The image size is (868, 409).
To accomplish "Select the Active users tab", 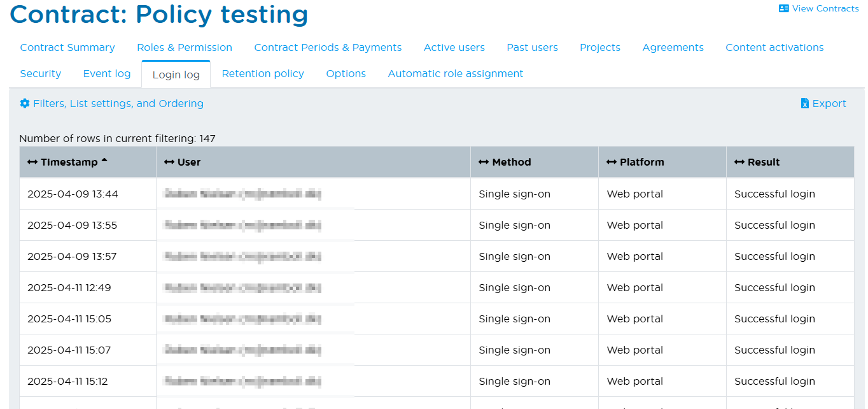I will coord(454,47).
